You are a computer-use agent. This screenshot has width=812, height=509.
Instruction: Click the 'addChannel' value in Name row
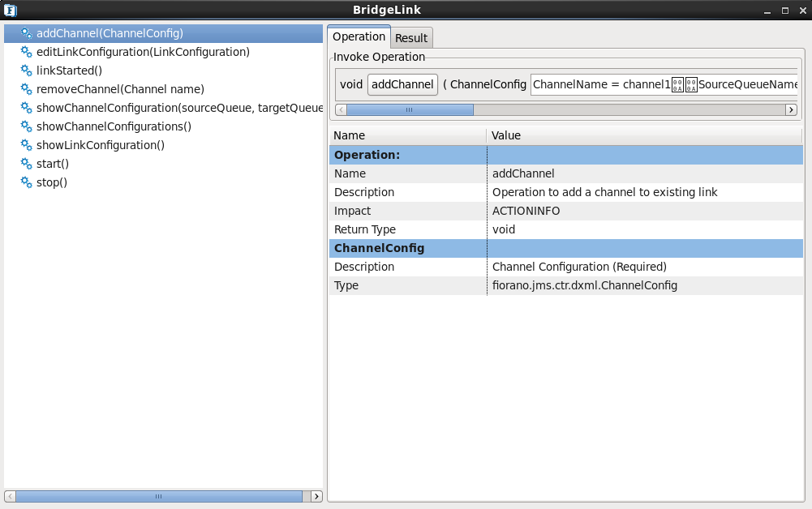pyautogui.click(x=523, y=173)
